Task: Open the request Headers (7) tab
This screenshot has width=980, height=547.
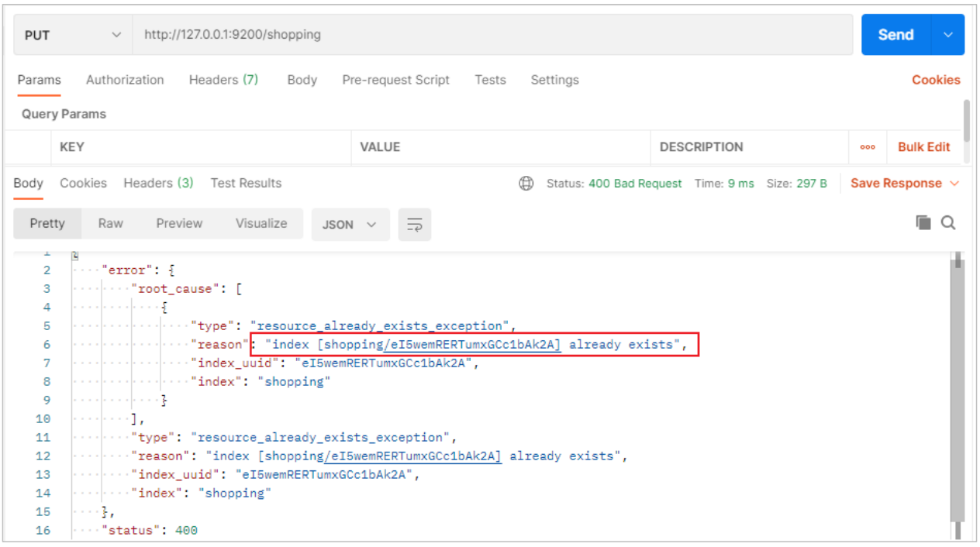Action: [x=223, y=80]
